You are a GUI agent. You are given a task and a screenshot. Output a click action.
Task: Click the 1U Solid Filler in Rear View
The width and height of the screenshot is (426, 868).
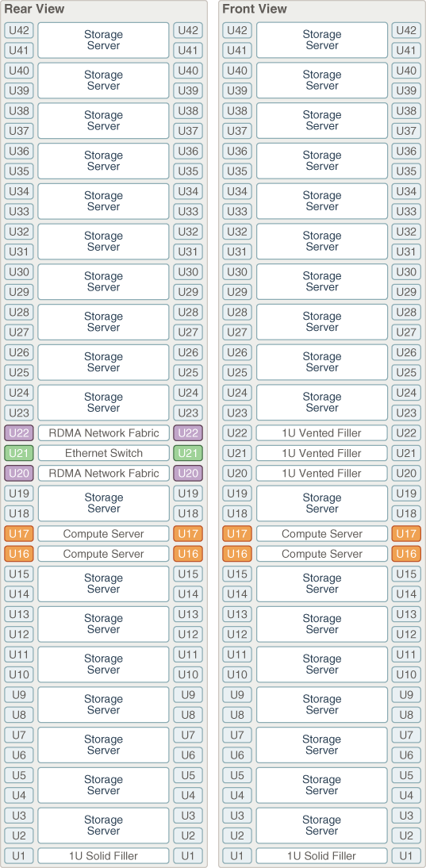click(103, 856)
